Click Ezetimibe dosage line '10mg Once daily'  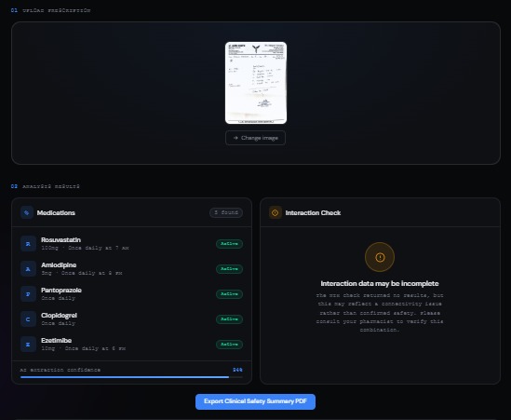pos(83,348)
